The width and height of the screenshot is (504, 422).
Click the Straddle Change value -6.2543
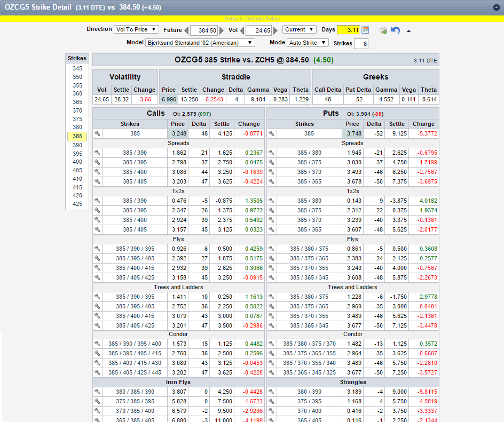213,100
